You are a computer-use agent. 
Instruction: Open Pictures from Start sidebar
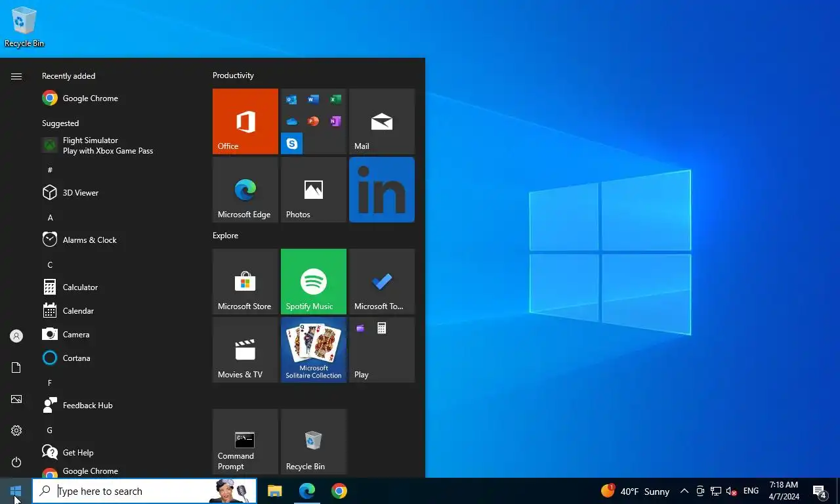(x=16, y=399)
